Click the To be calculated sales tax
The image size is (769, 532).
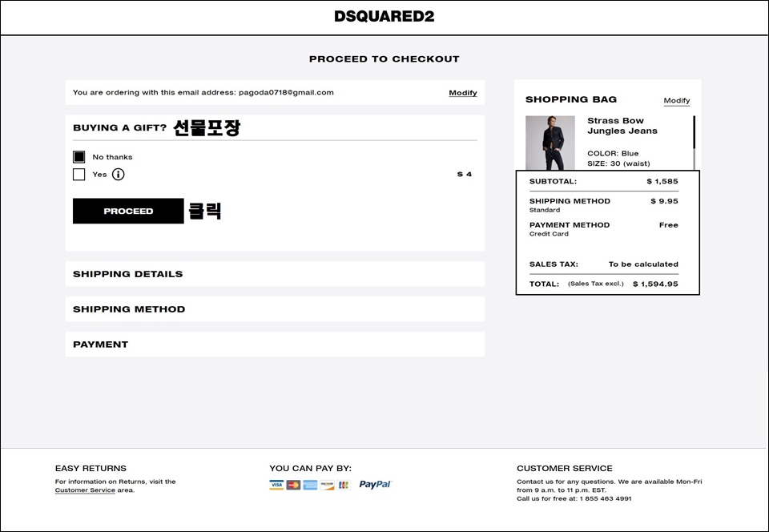pos(643,264)
